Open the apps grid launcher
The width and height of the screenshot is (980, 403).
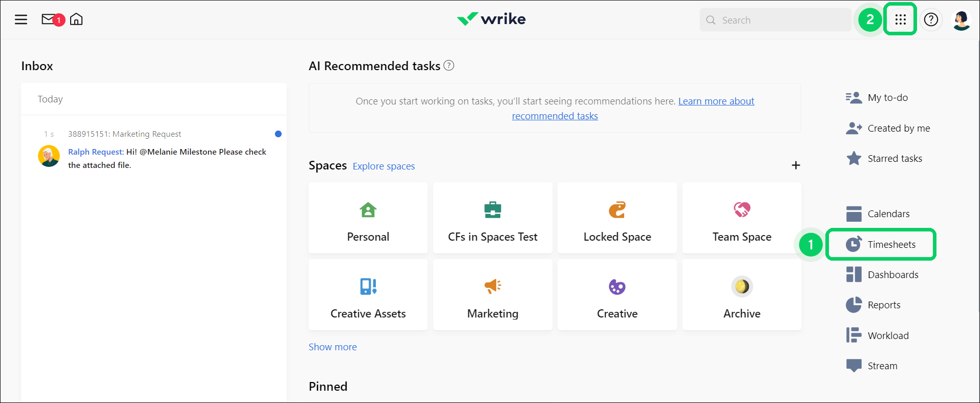[900, 20]
